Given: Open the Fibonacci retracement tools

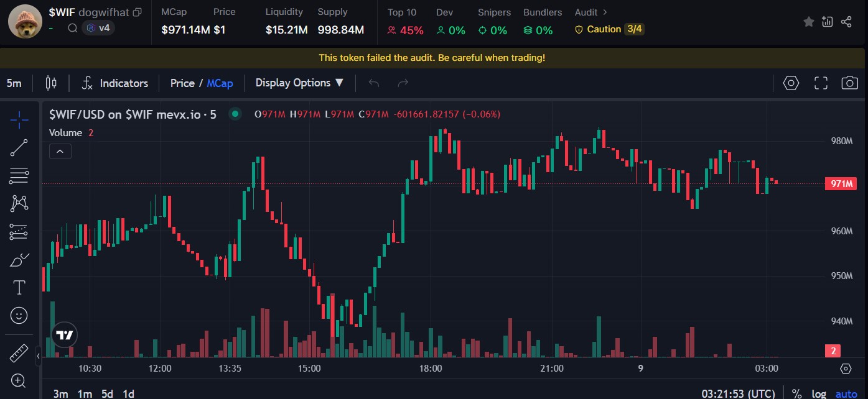Looking at the screenshot, I should coord(19,176).
